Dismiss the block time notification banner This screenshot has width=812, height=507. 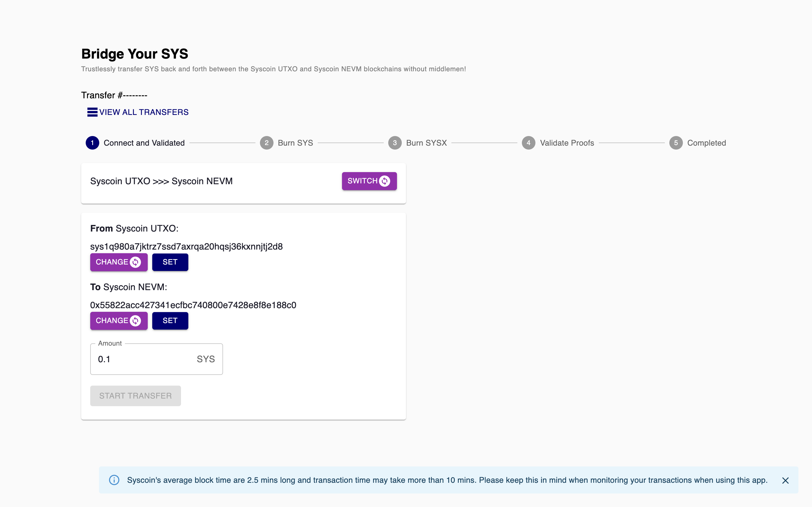(x=785, y=480)
